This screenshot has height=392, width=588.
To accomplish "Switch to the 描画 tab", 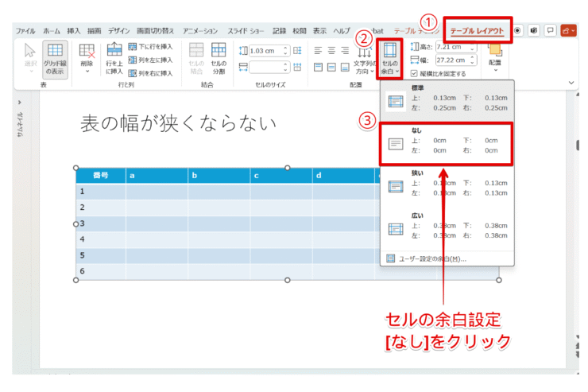I will point(94,31).
